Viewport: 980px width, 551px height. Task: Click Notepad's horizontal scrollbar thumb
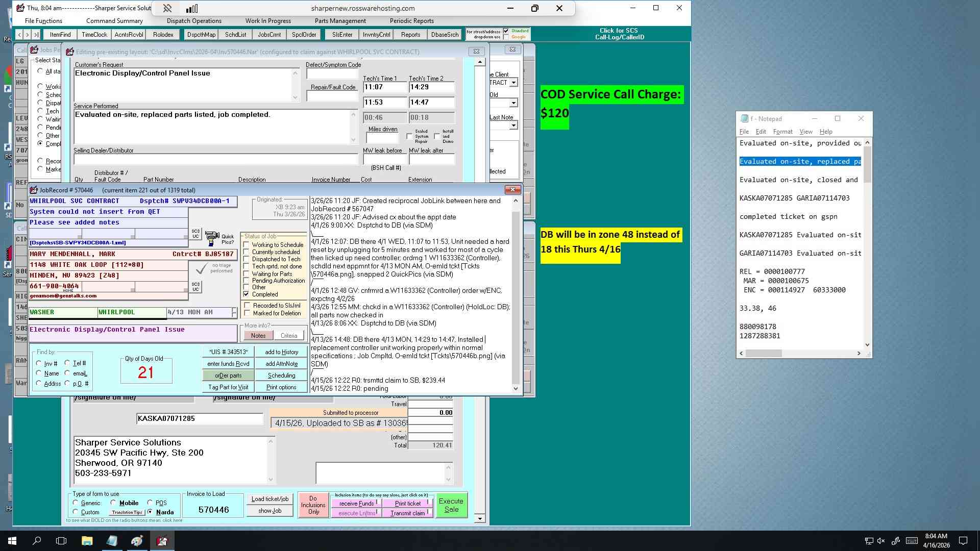(764, 354)
